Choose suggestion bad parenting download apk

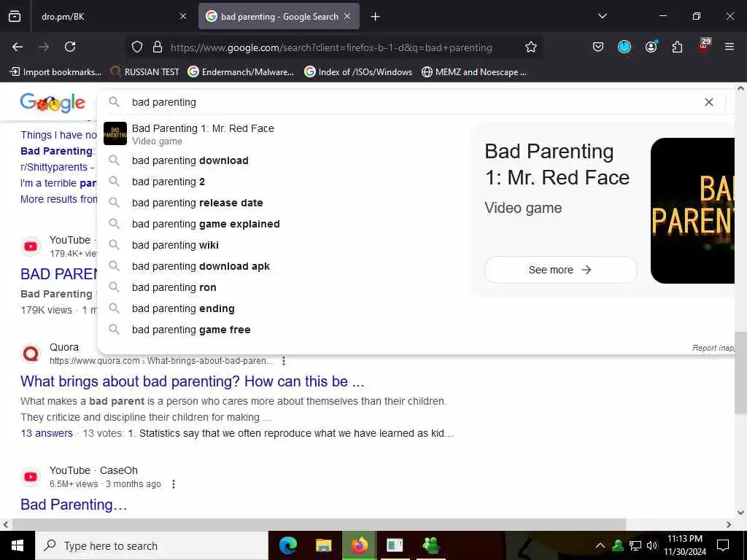tap(201, 266)
